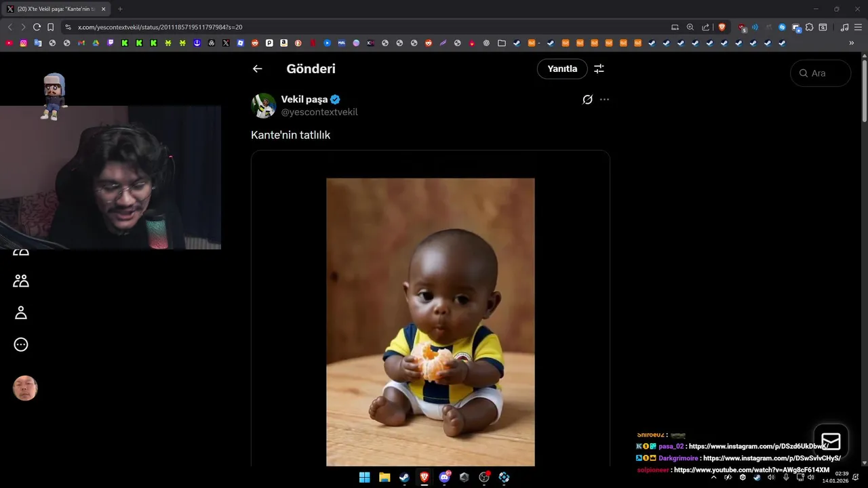
Task: Click the account avatar in X sidebar
Action: click(25, 388)
